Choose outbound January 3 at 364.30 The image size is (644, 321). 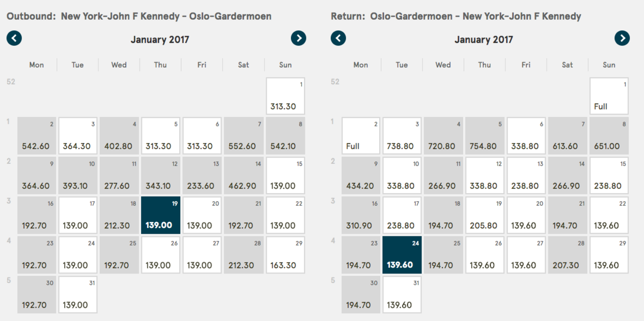coord(78,136)
